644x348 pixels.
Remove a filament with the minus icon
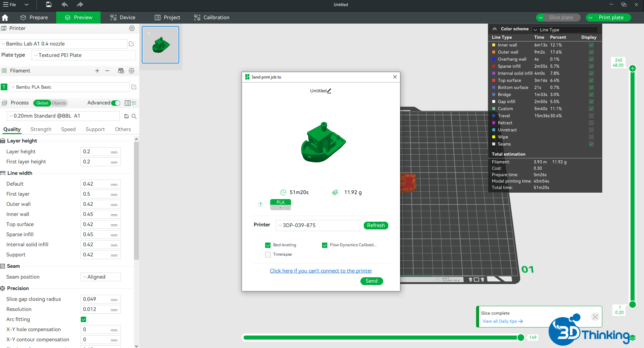pyautogui.click(x=107, y=71)
